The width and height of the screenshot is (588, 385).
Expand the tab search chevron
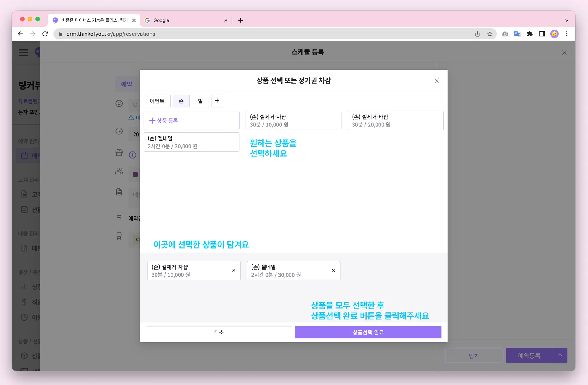pos(567,20)
